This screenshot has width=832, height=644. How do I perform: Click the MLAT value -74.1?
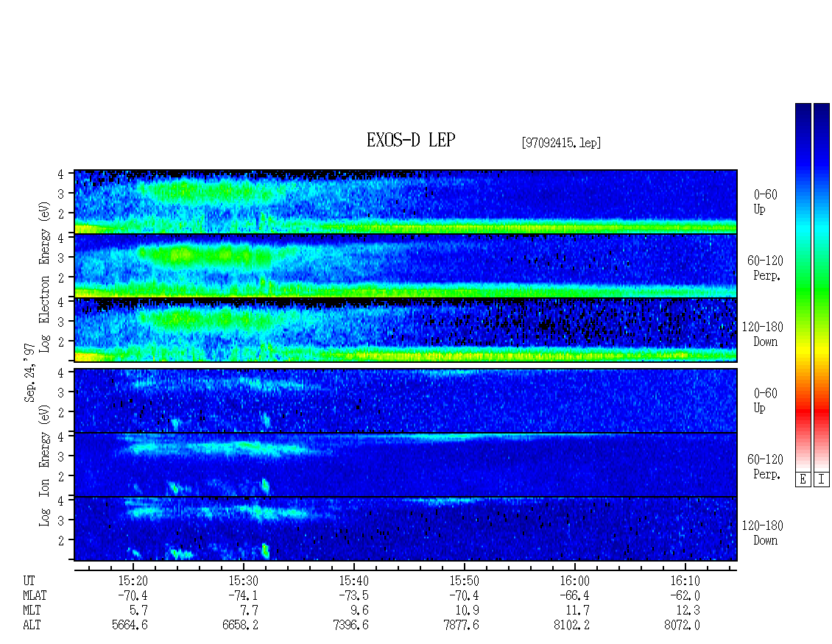point(243,595)
